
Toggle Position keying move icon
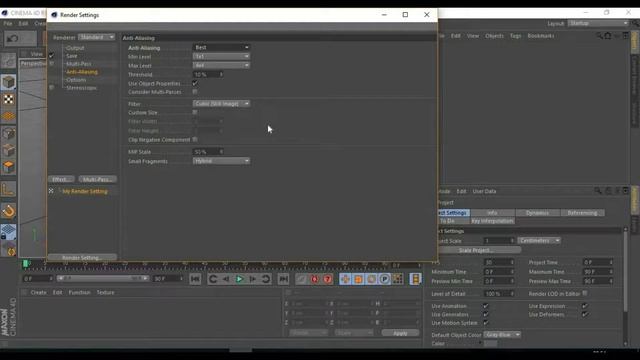tap(345, 279)
